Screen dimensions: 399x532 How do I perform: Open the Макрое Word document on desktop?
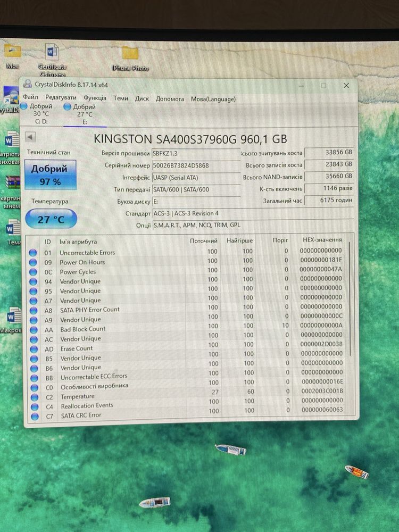(x=12, y=320)
